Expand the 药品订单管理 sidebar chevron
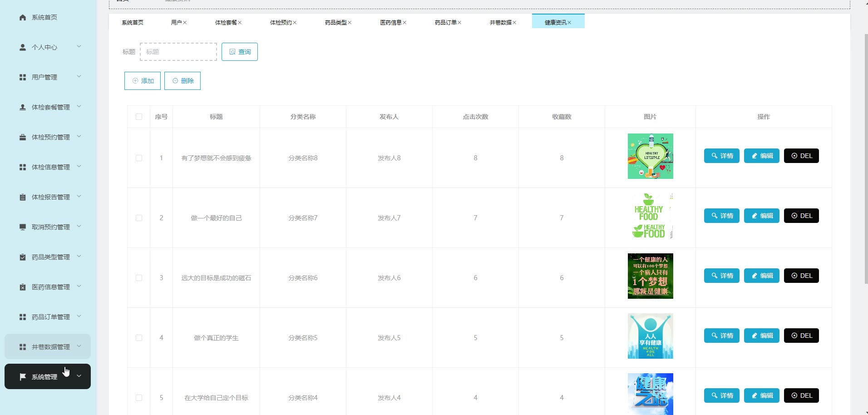This screenshot has height=415, width=868. click(x=79, y=316)
